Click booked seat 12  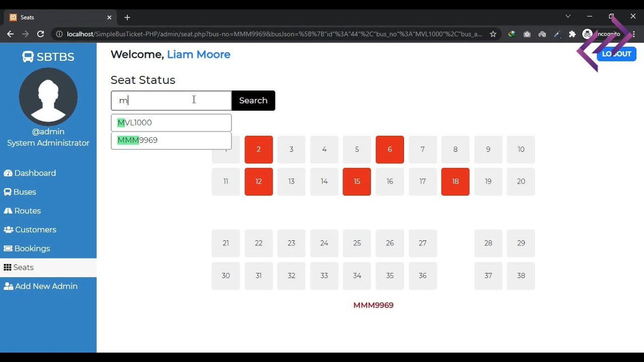tap(259, 182)
